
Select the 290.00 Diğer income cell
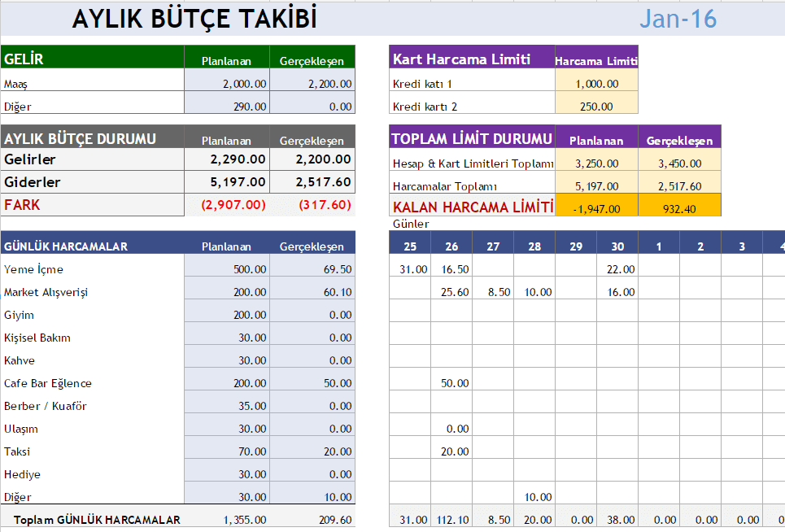coord(227,106)
